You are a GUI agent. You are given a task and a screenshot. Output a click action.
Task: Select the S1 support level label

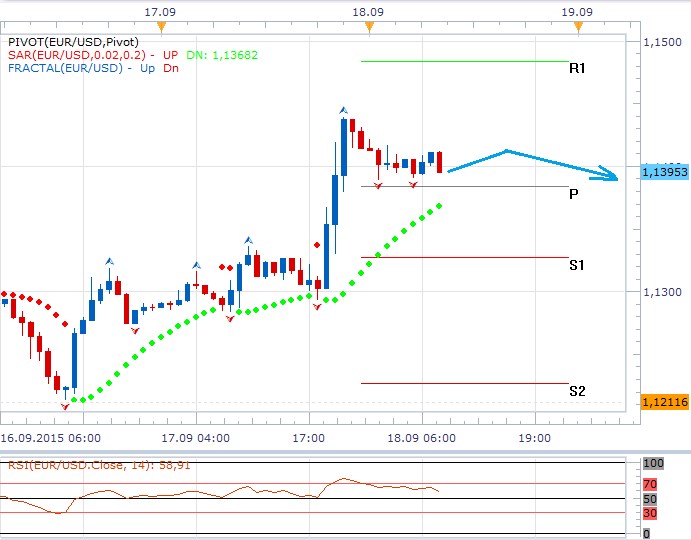tap(577, 265)
